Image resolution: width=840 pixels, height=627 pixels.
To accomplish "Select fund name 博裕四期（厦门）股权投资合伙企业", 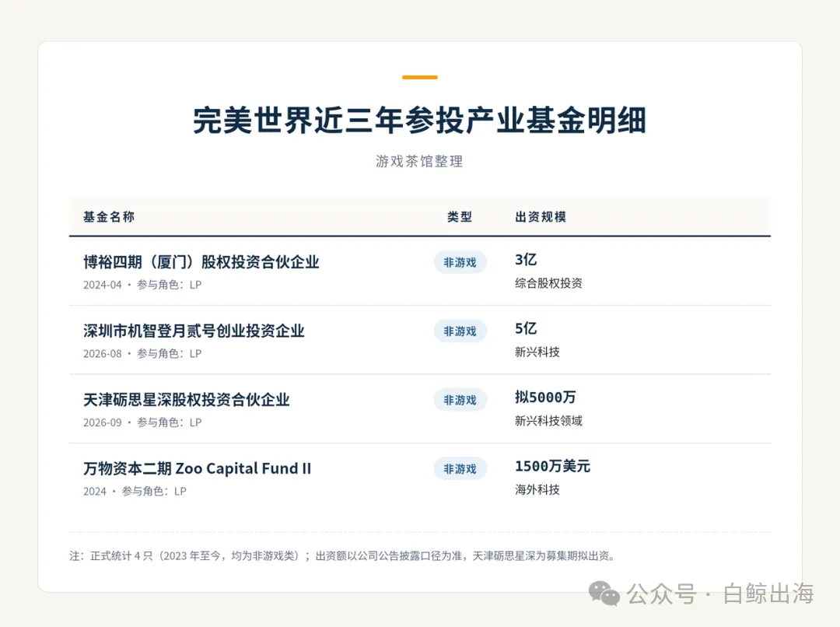I will (201, 261).
